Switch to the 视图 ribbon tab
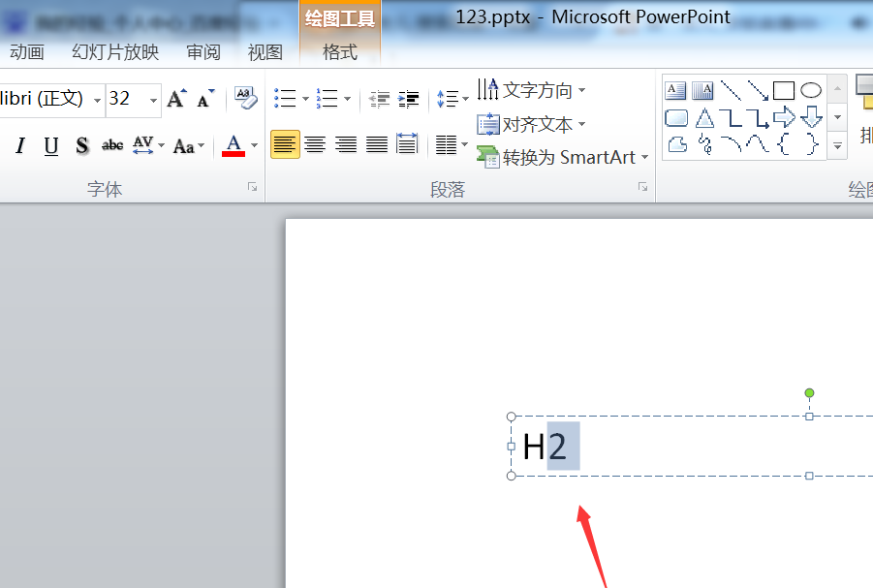The height and width of the screenshot is (588, 873). (265, 52)
